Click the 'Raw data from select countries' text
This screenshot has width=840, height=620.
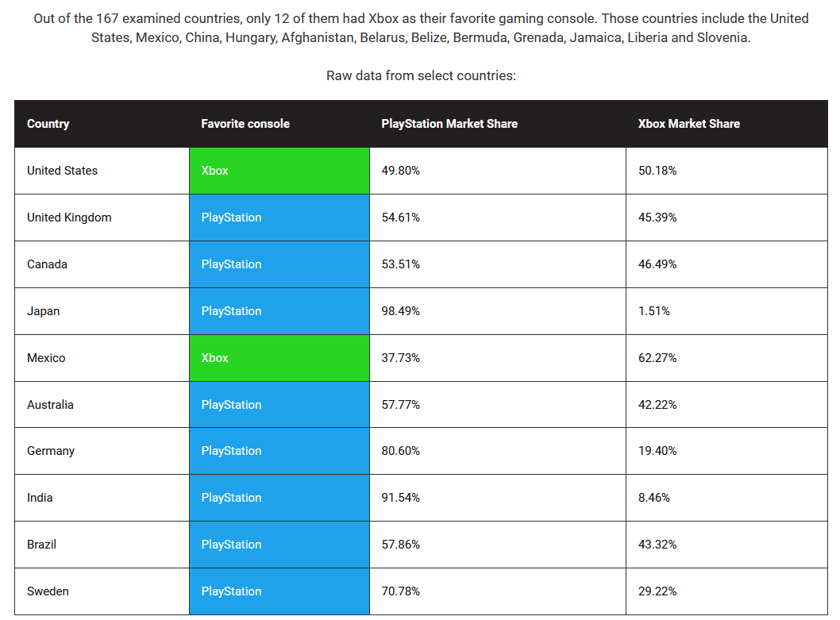point(421,75)
